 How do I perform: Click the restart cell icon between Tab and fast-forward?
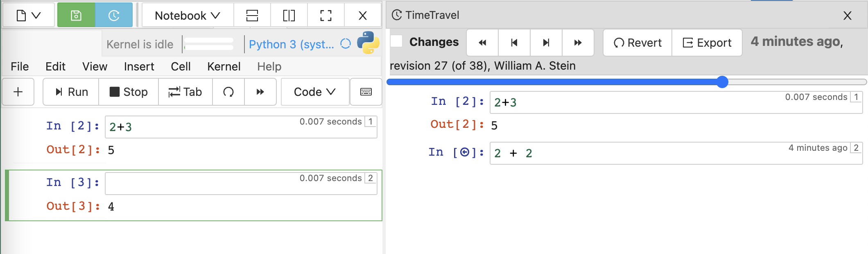click(x=228, y=92)
